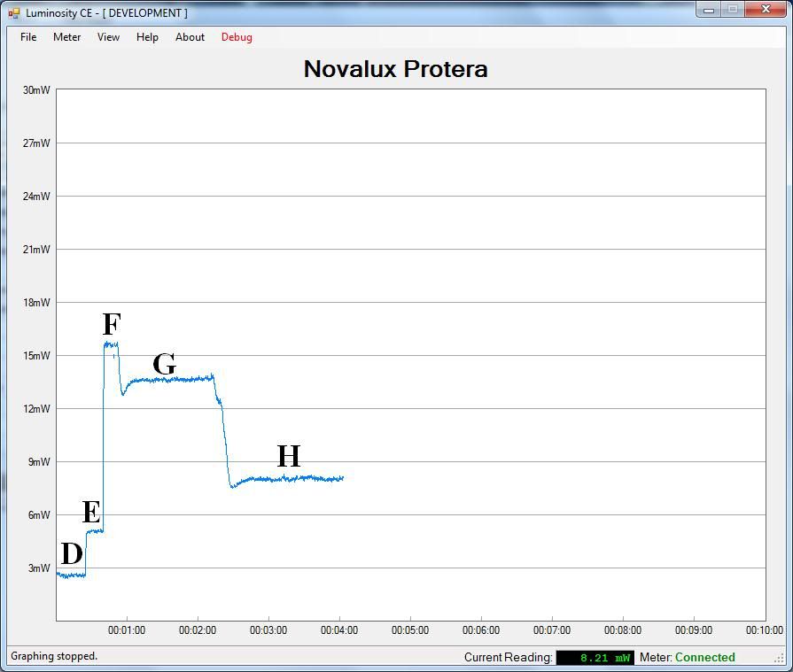
Task: Click the 27mW y-axis label
Action: click(x=36, y=143)
